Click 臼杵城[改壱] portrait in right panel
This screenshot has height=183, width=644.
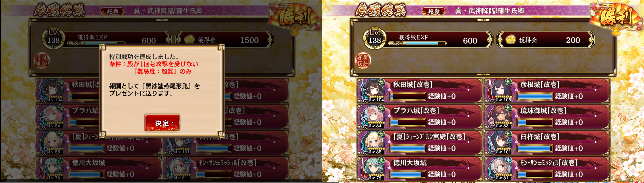tap(499, 143)
